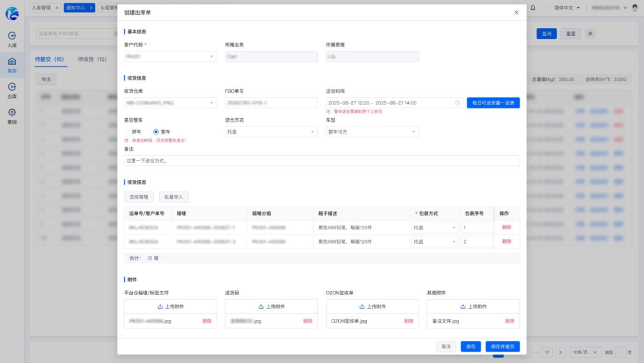This screenshot has width=644, height=363.
Task: Open 包装方式 dropdown in first table row
Action: coord(435,227)
